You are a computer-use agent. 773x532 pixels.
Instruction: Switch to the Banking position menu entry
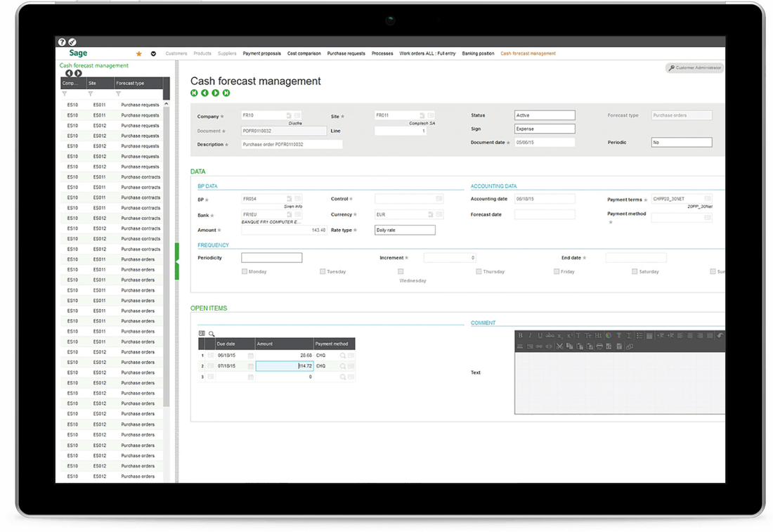[479, 53]
